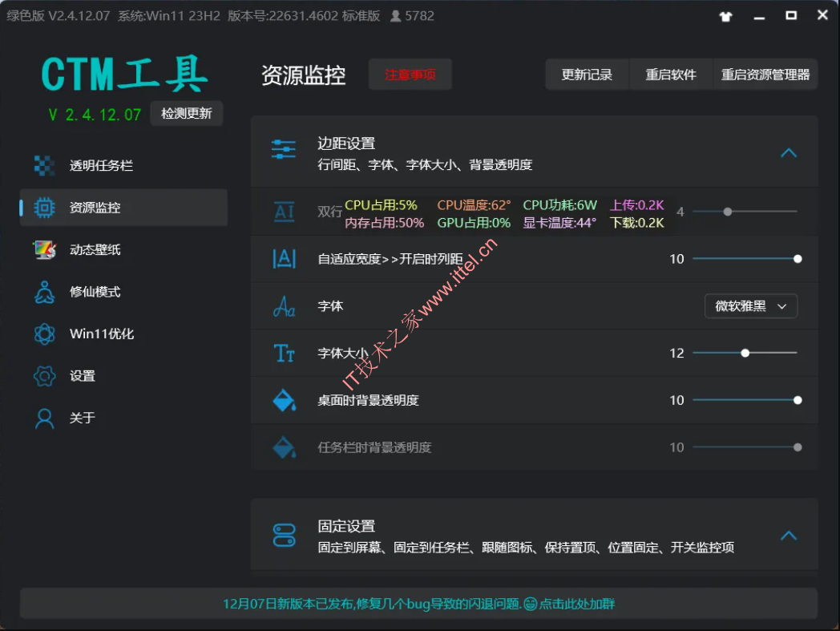The height and width of the screenshot is (631, 840).
Task: Open the red 注意事项 button
Action: point(410,75)
